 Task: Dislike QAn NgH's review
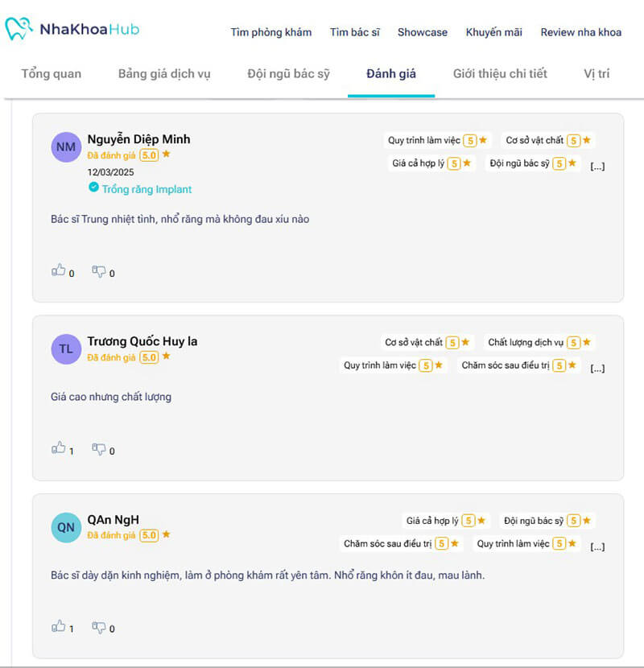[99, 626]
